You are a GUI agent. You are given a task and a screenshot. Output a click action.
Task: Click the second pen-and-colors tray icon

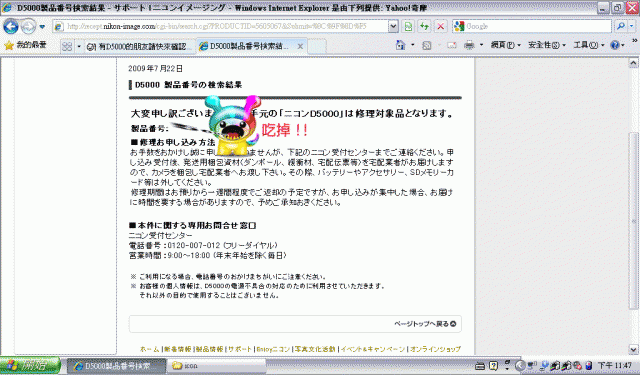point(566,366)
